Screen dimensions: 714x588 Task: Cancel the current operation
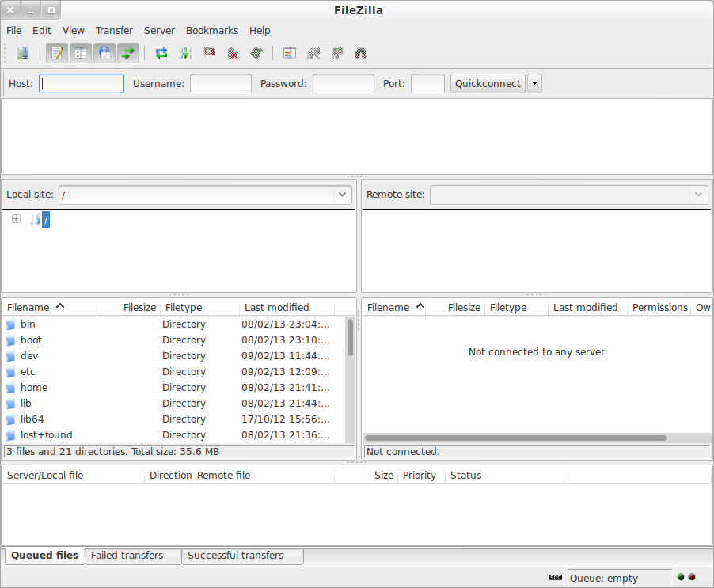(x=209, y=52)
